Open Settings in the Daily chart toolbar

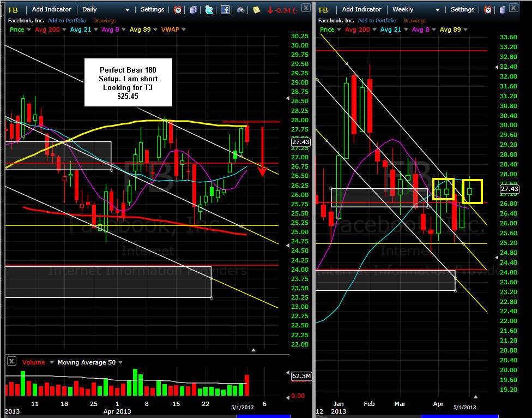[x=152, y=9]
